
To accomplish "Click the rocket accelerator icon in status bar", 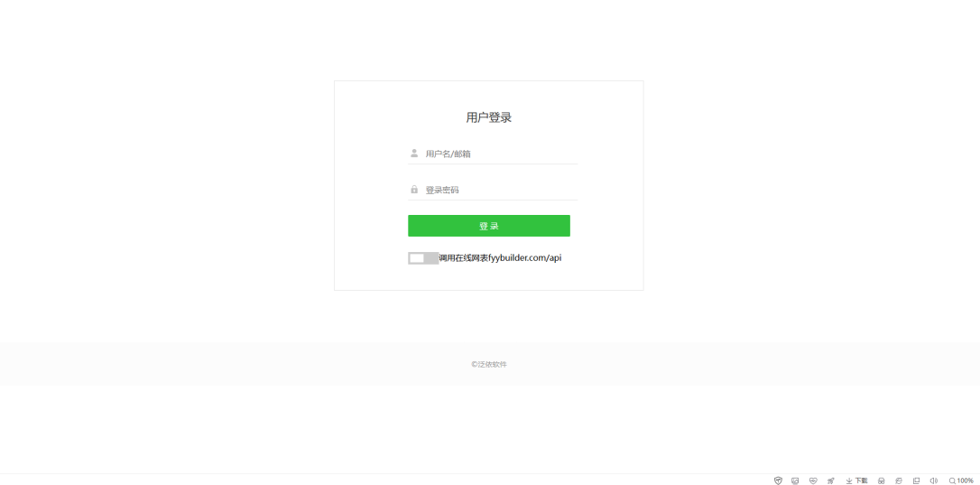I will click(830, 480).
